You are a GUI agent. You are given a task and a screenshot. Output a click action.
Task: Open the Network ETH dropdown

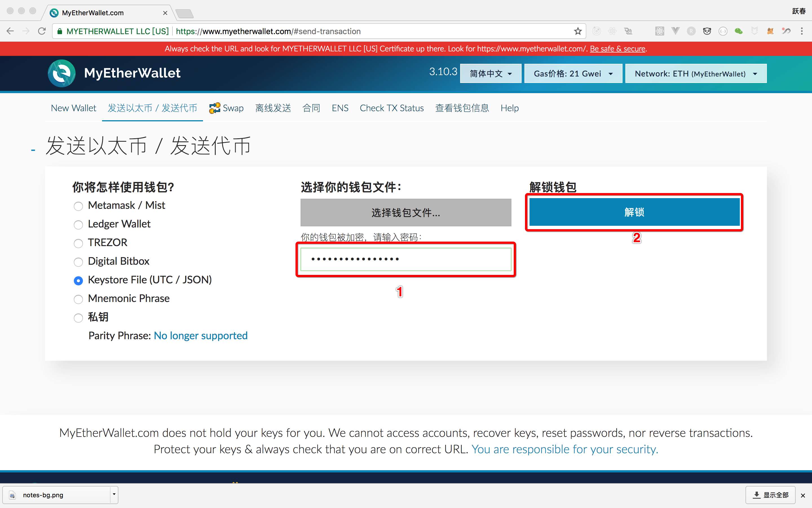(x=696, y=73)
